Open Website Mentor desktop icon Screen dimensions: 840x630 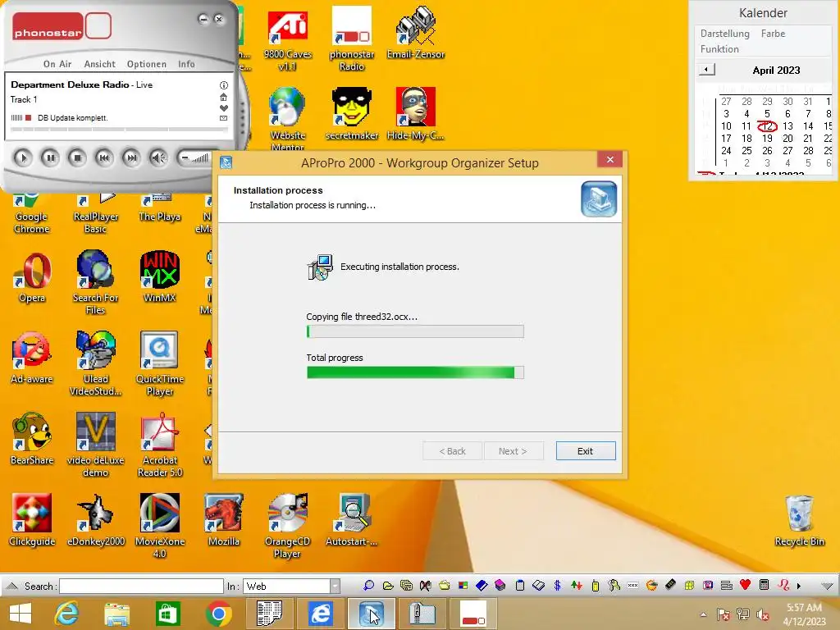pyautogui.click(x=288, y=119)
